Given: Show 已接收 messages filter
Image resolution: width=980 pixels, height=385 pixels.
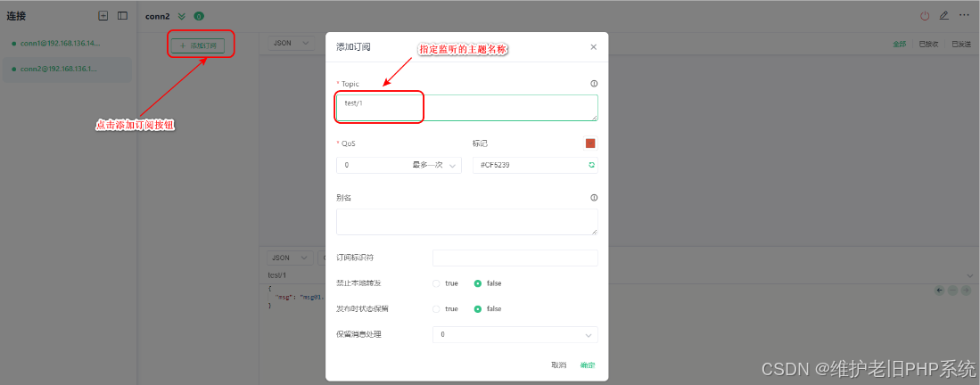Looking at the screenshot, I should (929, 45).
